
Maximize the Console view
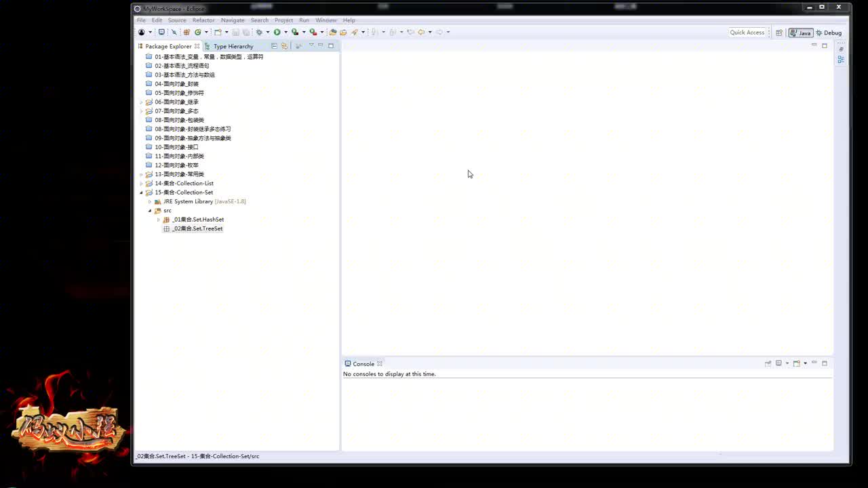coord(825,363)
